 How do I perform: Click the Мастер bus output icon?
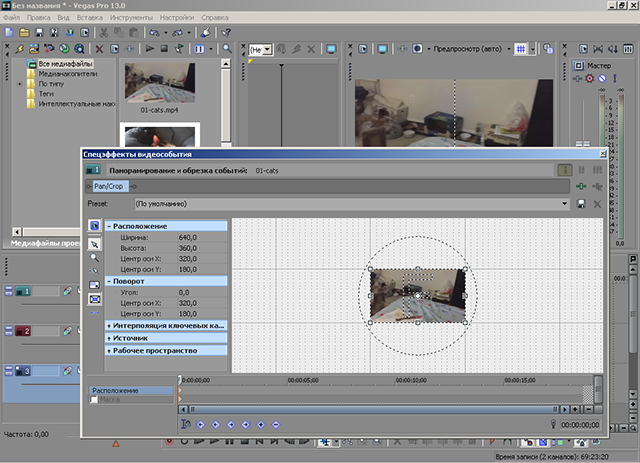pyautogui.click(x=578, y=65)
